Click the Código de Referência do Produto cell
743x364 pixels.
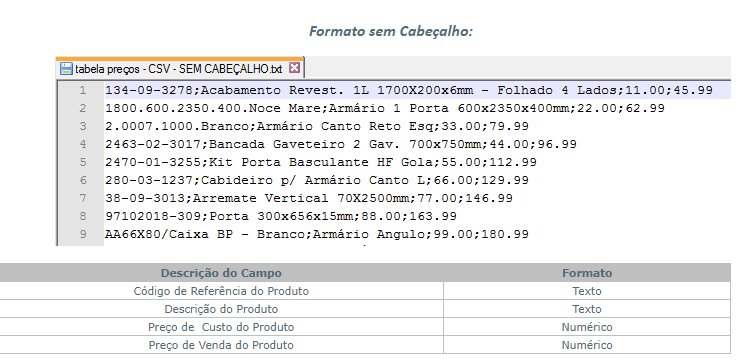tap(221, 291)
